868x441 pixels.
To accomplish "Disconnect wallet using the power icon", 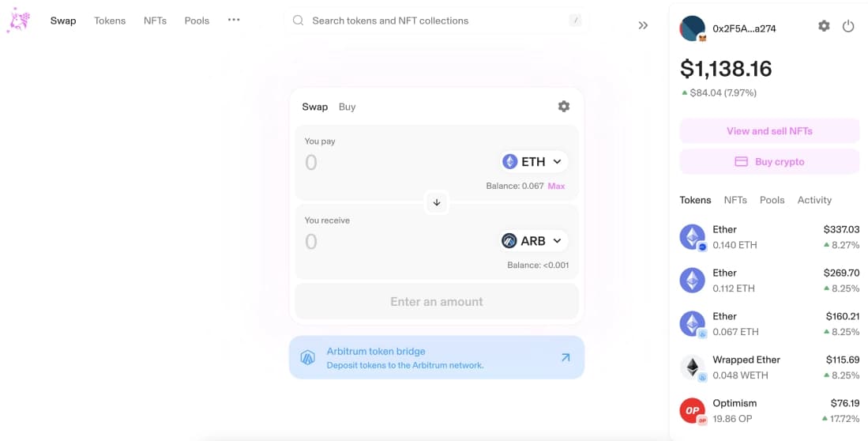I will [848, 26].
